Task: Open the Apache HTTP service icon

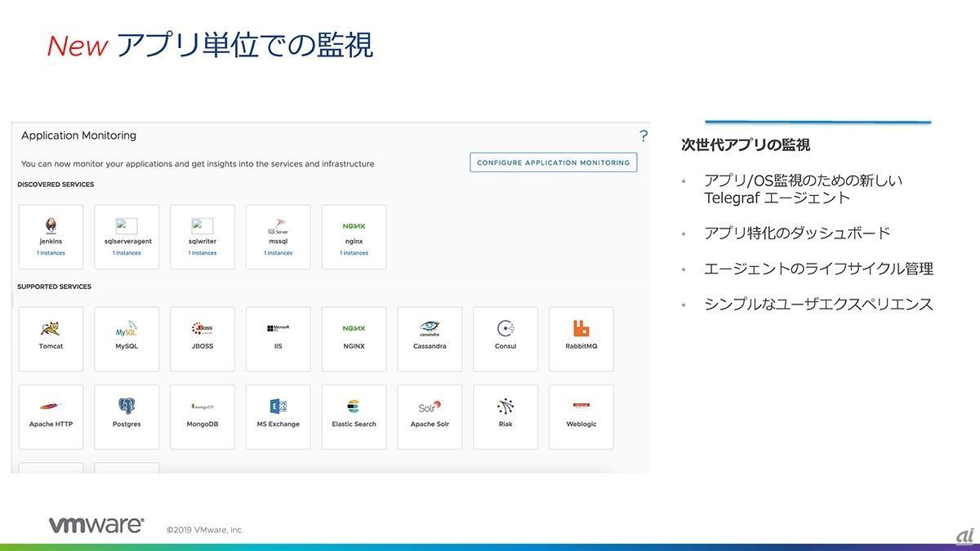Action: 51,407
